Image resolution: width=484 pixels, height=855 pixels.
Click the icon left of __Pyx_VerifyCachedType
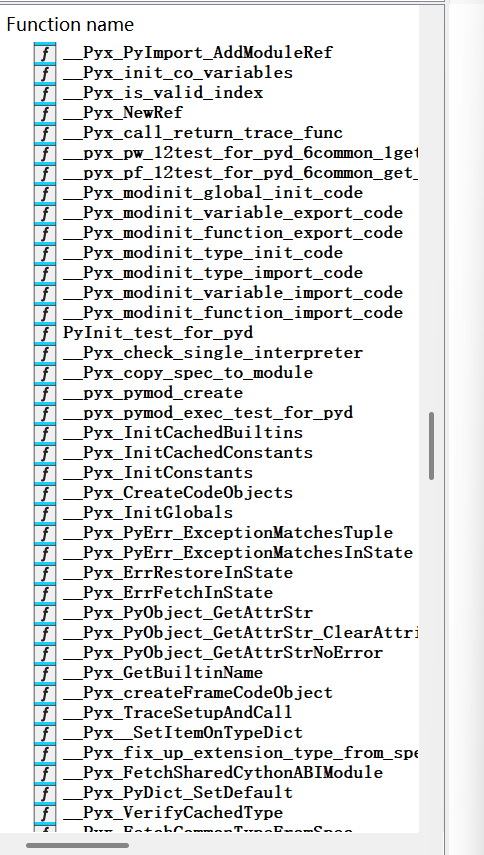click(45, 812)
